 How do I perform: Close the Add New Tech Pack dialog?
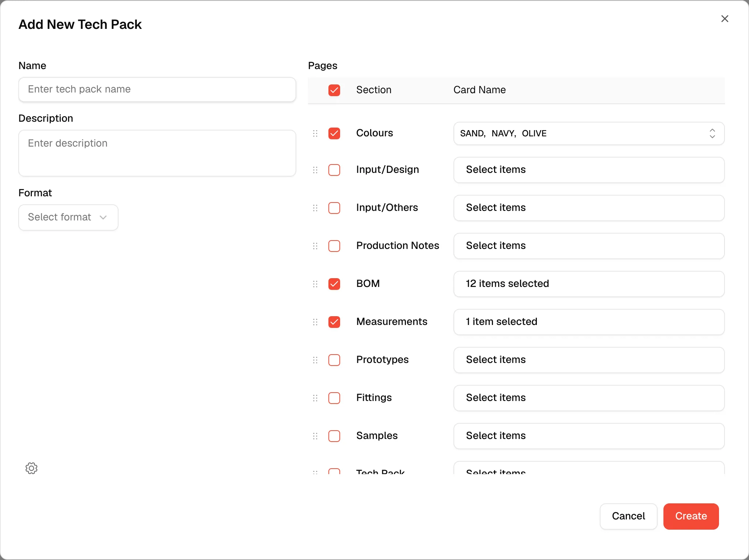[724, 19]
